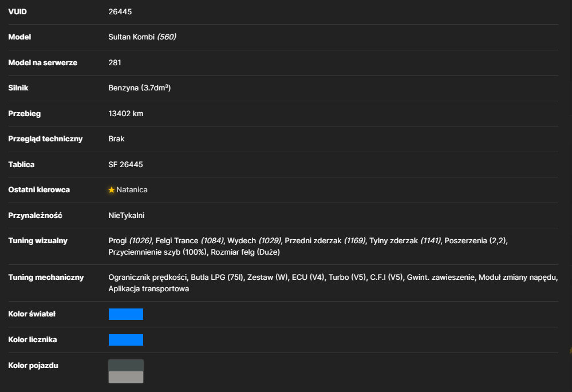Click the Silnik row label
The height and width of the screenshot is (392, 572).
[x=18, y=88]
